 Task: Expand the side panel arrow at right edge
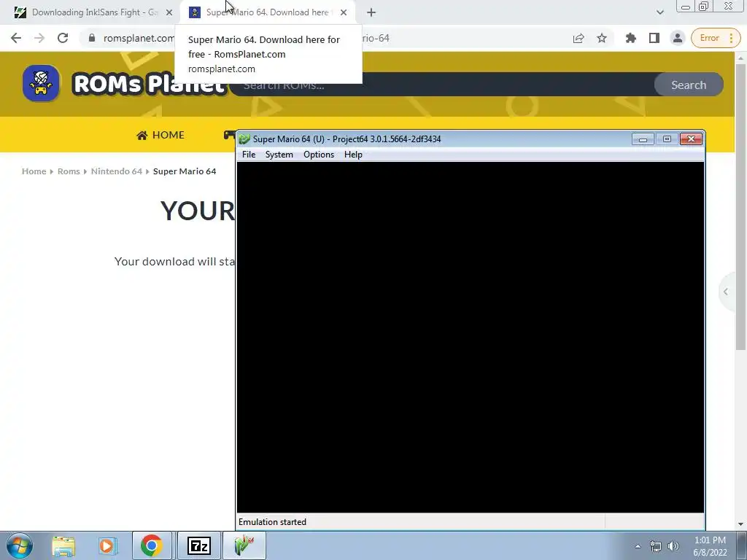(726, 292)
